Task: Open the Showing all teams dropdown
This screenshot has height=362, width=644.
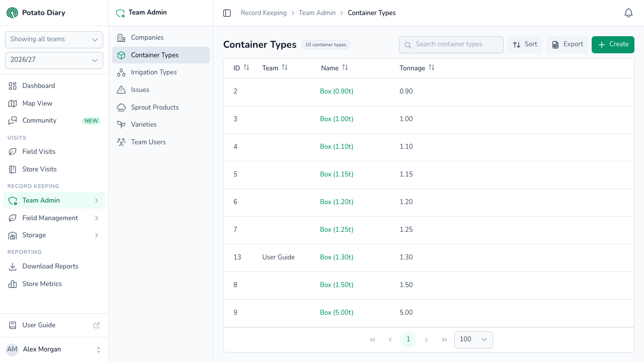Action: point(54,39)
